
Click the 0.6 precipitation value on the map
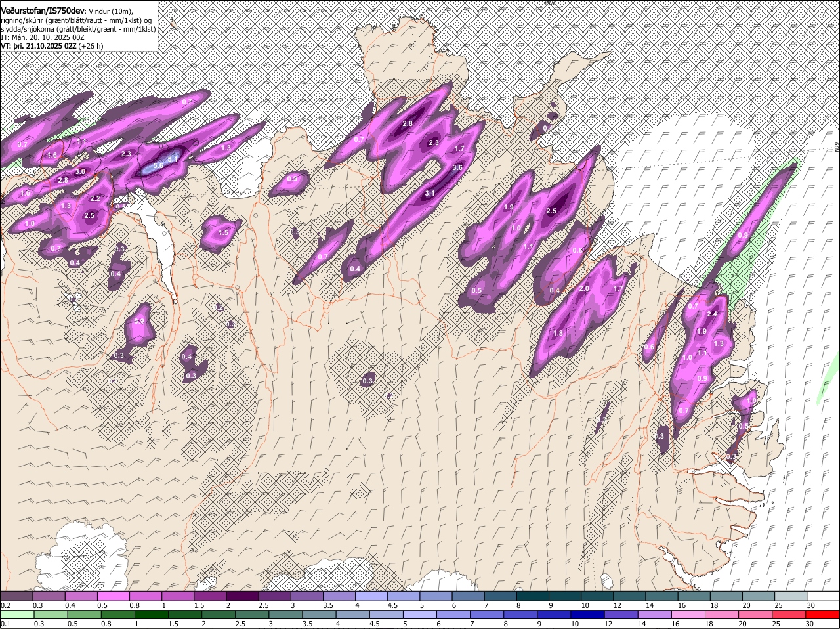click(650, 347)
